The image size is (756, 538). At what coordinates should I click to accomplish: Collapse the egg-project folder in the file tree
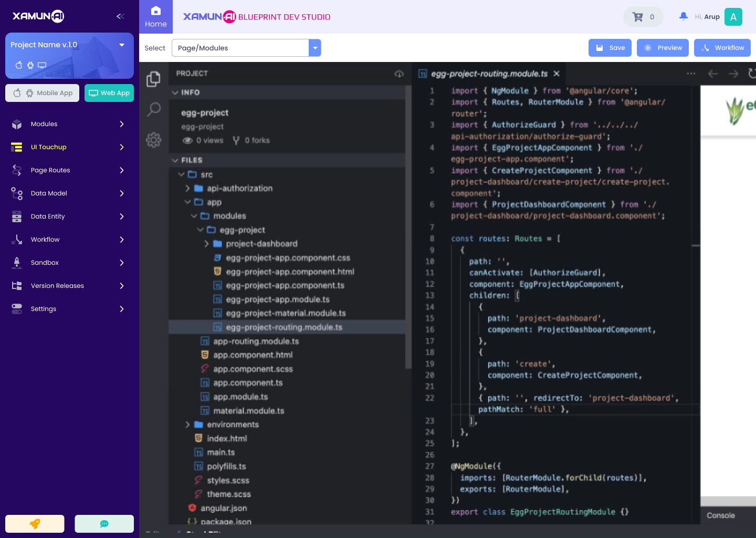[x=199, y=230]
